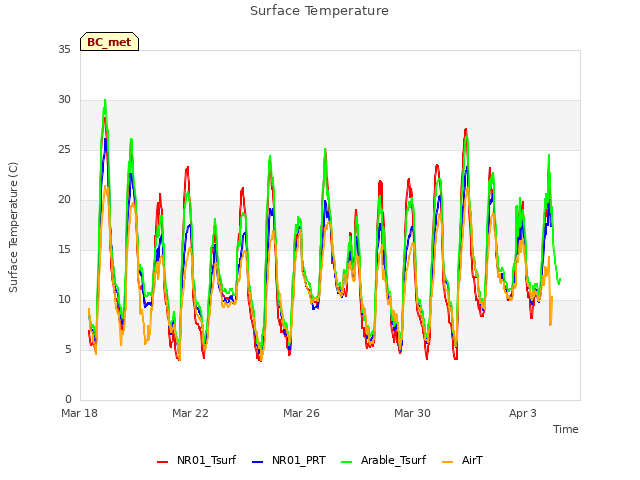Viewport: 640px width, 480px height.
Task: Toggle the AirT legend entry
Action: (x=462, y=460)
